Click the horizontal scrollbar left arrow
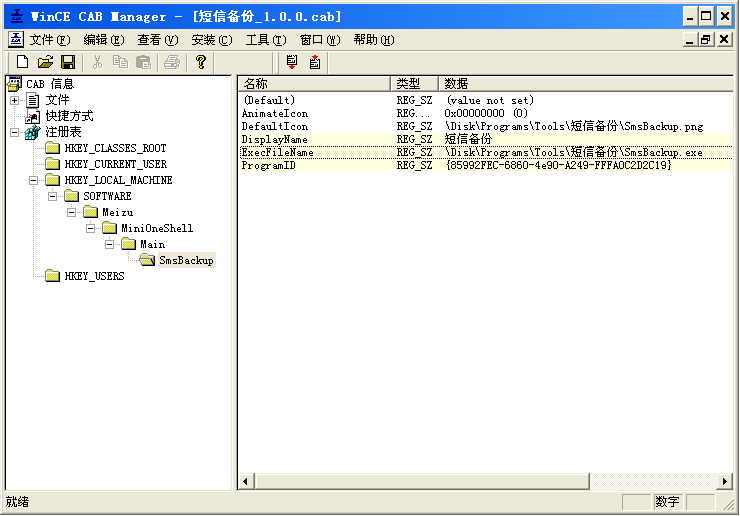The image size is (740, 516). 245,482
